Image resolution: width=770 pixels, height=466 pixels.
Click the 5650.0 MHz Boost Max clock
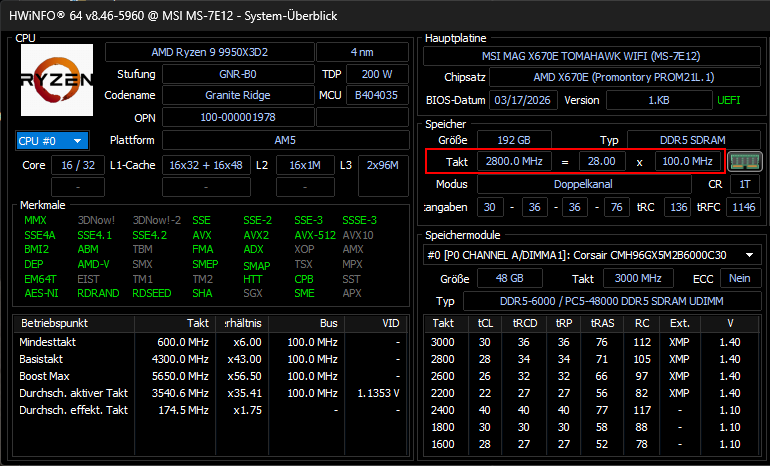tap(180, 376)
